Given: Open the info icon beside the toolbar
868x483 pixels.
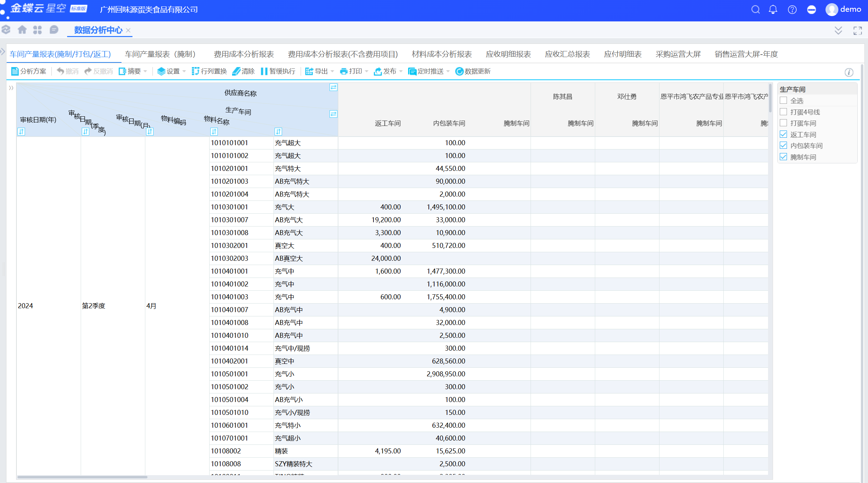Looking at the screenshot, I should pyautogui.click(x=849, y=72).
